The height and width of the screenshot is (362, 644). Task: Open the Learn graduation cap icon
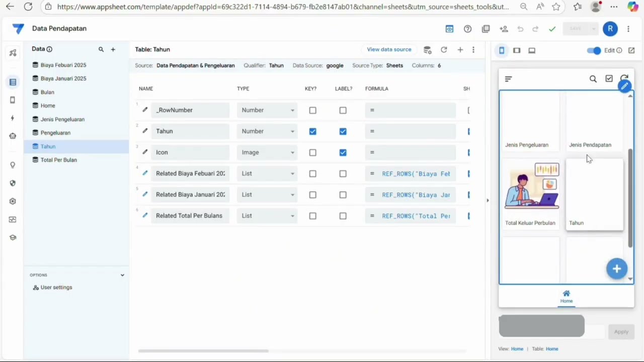(x=13, y=237)
